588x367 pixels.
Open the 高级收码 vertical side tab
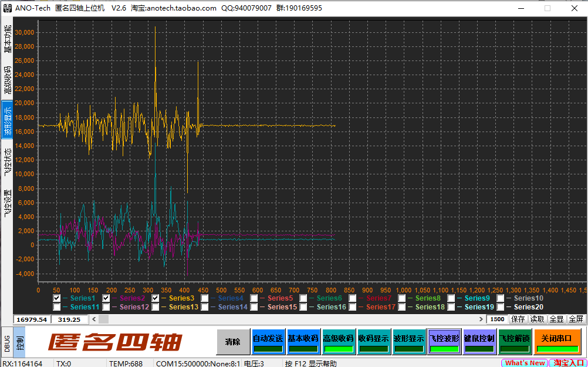click(7, 79)
